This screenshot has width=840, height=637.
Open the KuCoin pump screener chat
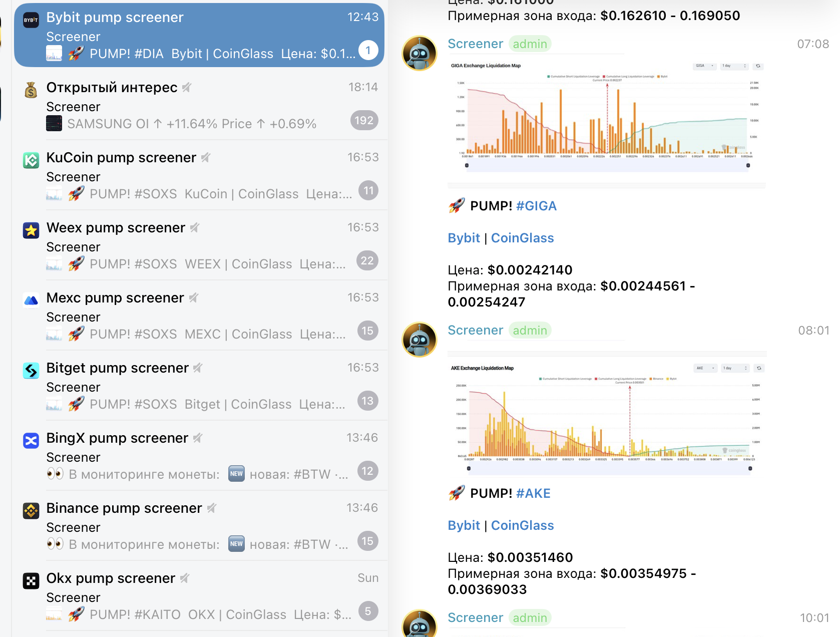pyautogui.click(x=199, y=175)
